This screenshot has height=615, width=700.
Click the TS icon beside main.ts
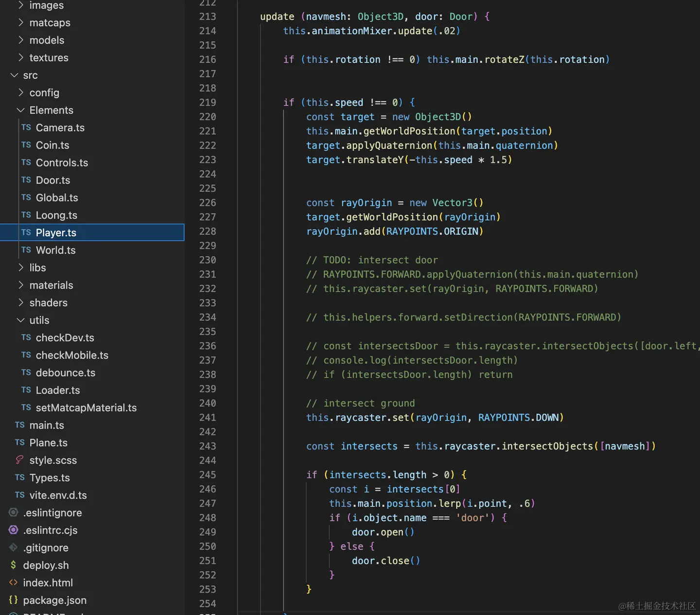[20, 425]
